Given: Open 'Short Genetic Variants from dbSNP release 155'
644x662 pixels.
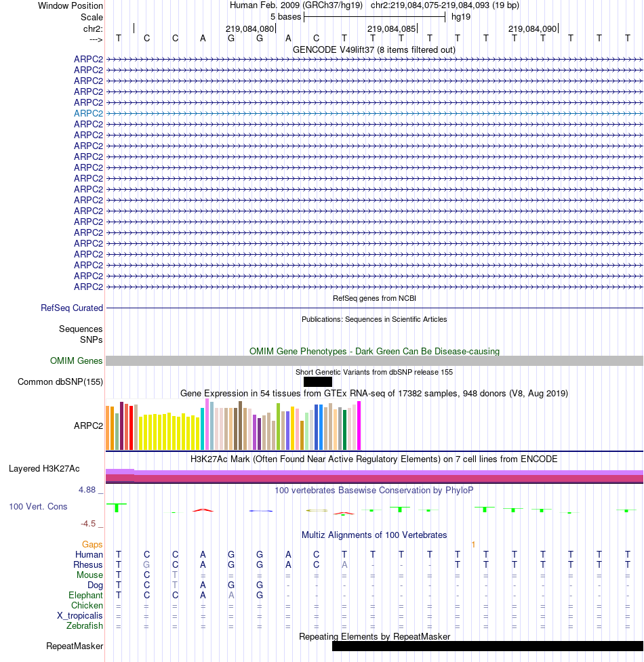Looking at the screenshot, I should click(x=374, y=372).
